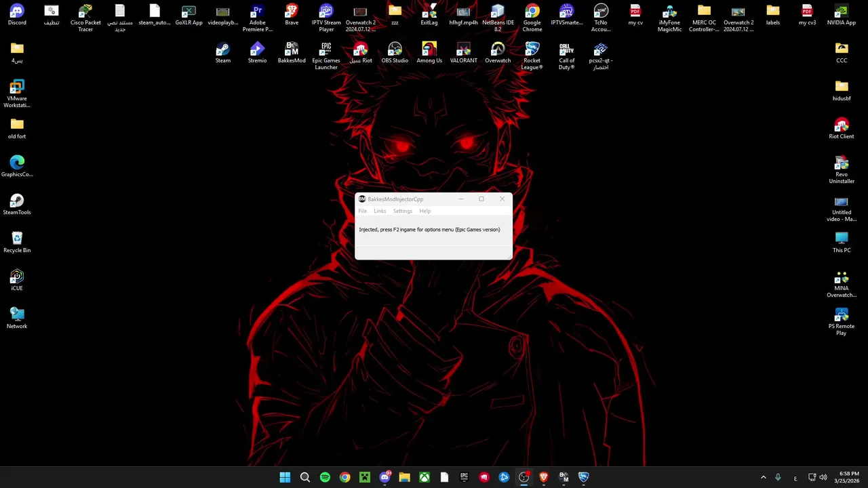Select the Call of Duty desktop icon
This screenshot has width=868, height=488.
pyautogui.click(x=566, y=56)
